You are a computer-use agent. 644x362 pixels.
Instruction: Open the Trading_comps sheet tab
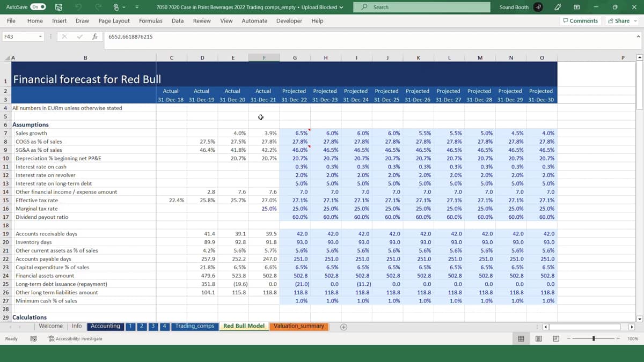tap(194, 326)
